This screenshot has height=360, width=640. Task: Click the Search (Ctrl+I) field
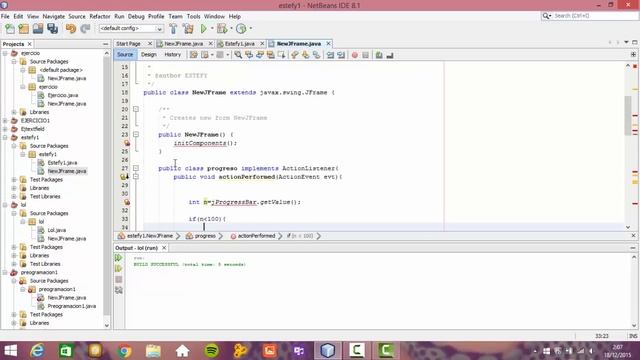(x=589, y=16)
